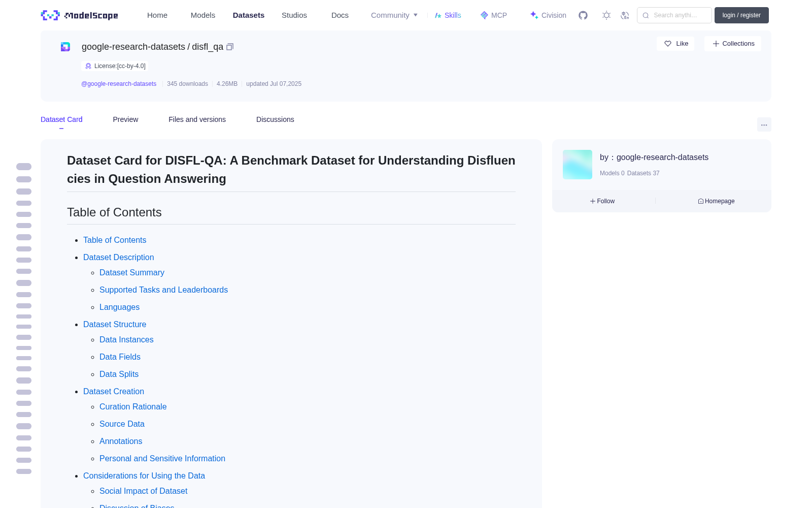Select the Dataset Card tab
The height and width of the screenshot is (508, 812).
click(61, 119)
